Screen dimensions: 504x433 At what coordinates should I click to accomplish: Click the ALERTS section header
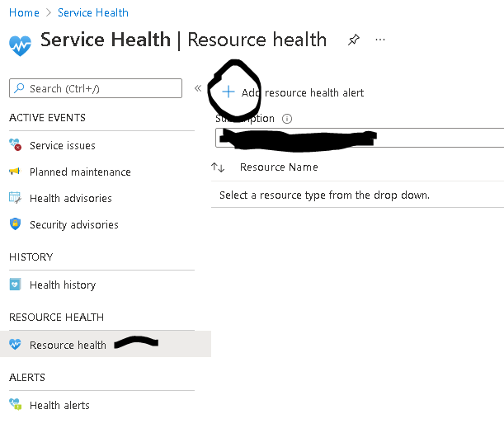pos(27,377)
